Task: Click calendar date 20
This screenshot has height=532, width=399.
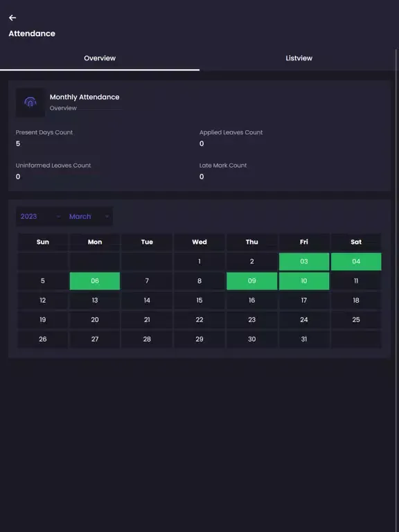Action: [x=95, y=319]
